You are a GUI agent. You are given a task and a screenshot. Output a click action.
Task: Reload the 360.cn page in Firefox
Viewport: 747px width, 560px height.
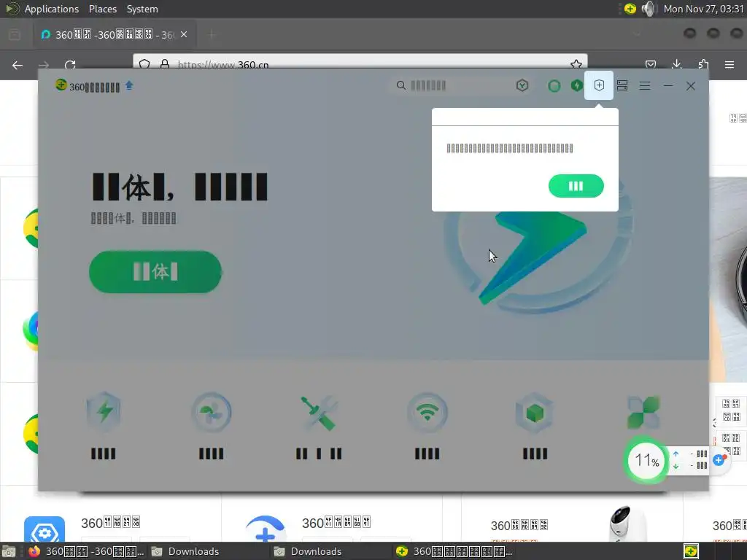70,65
